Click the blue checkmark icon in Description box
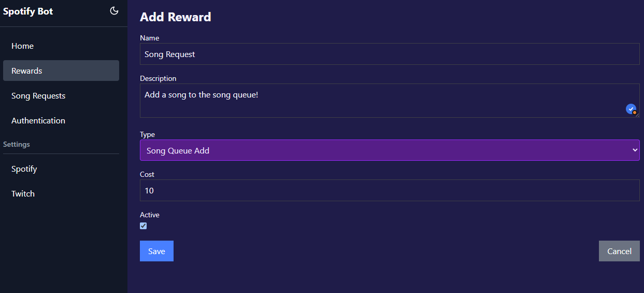 [x=631, y=109]
